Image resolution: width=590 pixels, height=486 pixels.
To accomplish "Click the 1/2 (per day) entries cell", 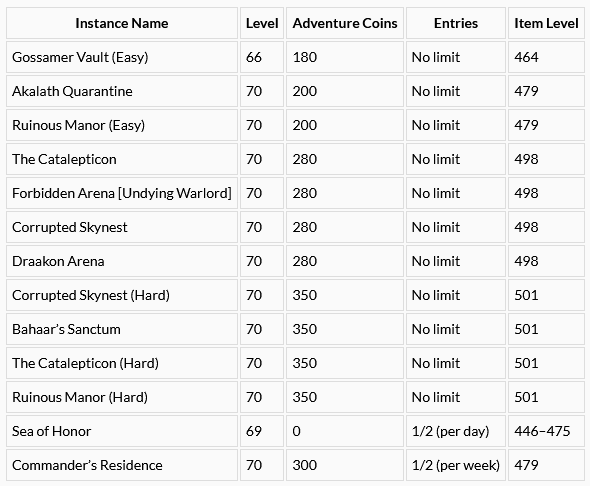I will (456, 431).
